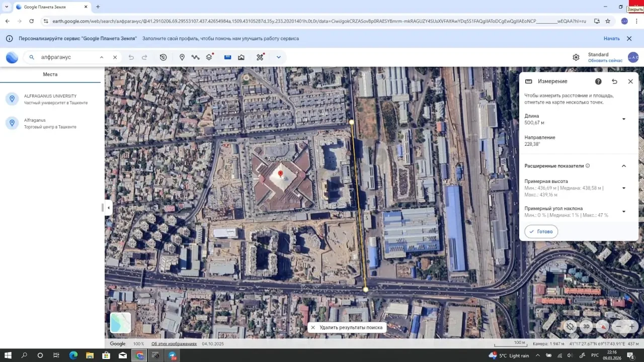Open the settings gear icon
Screen dimensions: 644x362
coord(576,57)
